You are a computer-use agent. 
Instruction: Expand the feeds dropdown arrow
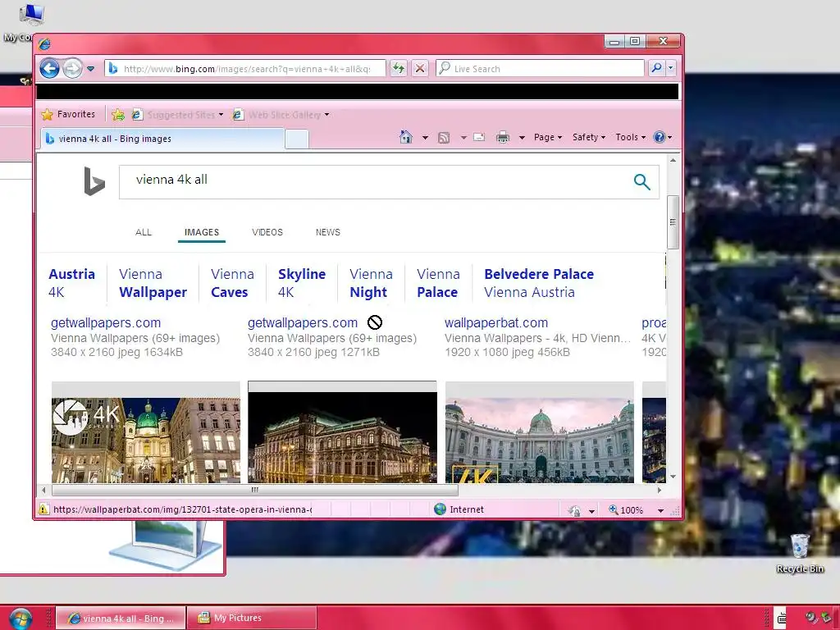coord(463,138)
